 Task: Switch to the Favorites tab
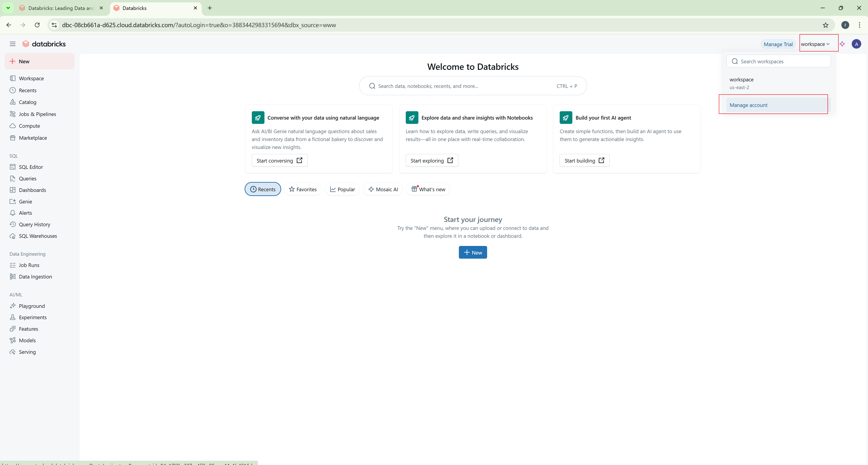[303, 189]
